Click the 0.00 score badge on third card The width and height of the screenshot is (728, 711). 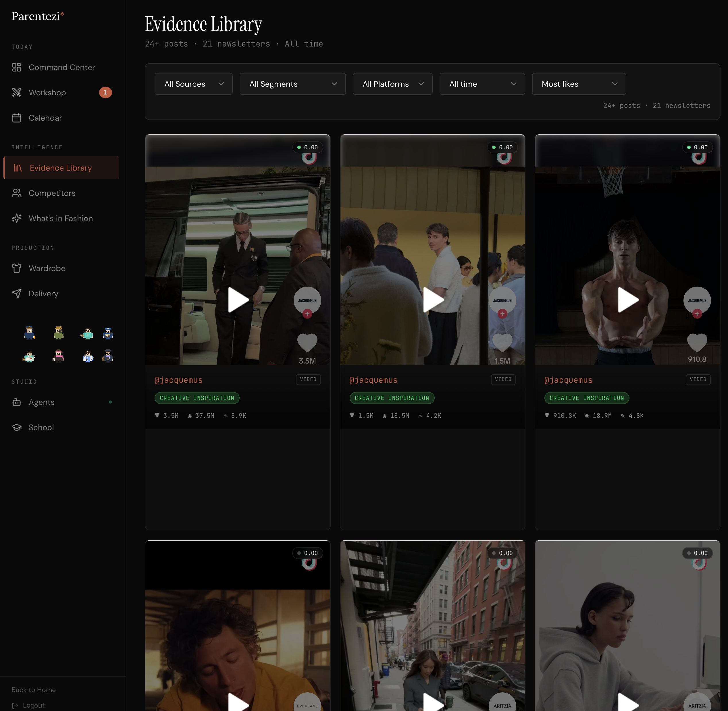[x=698, y=148]
